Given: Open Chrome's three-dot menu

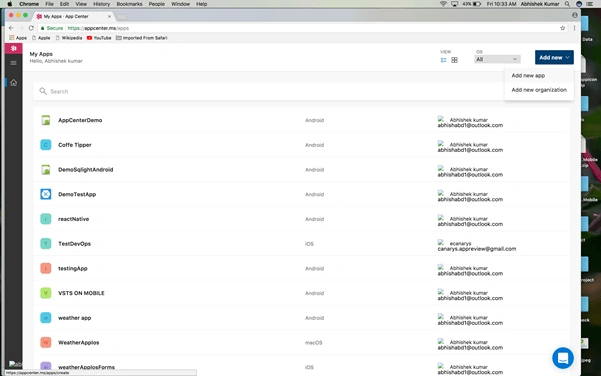Looking at the screenshot, I should pos(574,28).
